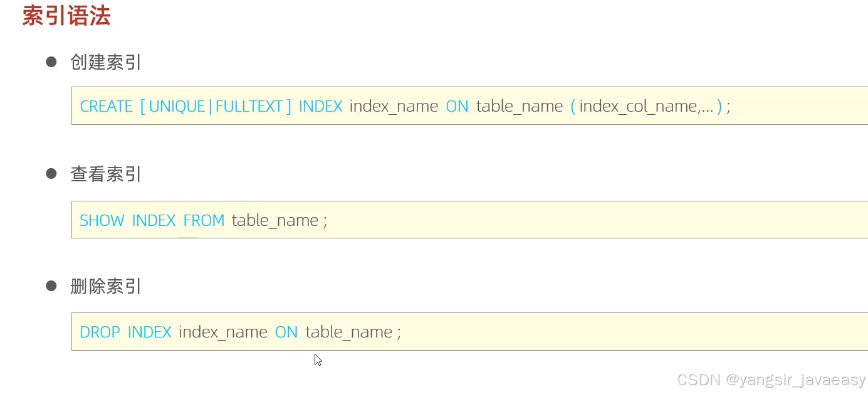Image resolution: width=868 pixels, height=394 pixels.
Task: Click INDEX keyword in the CREATE statement
Action: click(321, 106)
